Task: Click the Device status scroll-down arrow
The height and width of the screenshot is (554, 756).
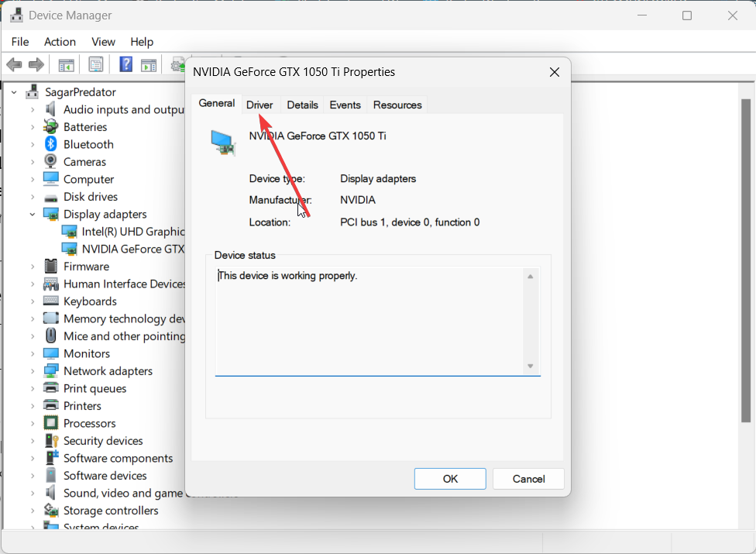Action: [530, 366]
